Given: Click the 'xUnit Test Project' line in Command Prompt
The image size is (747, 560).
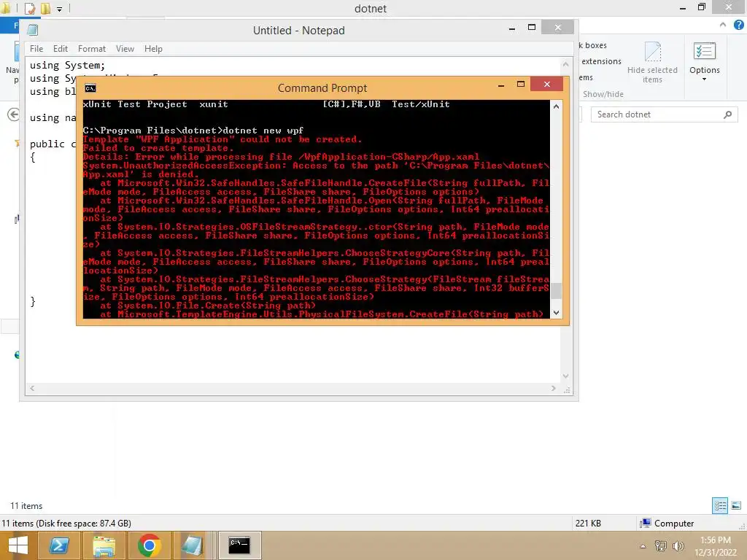Looking at the screenshot, I should point(266,104).
